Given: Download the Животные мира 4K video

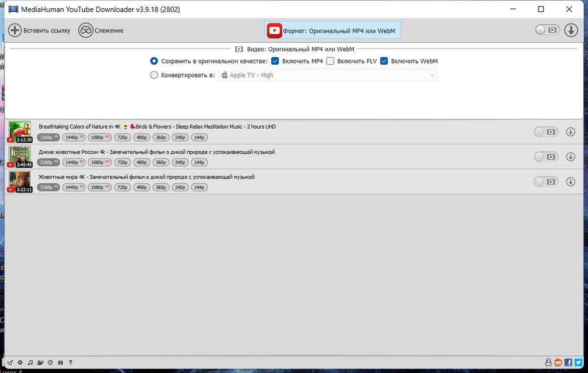Looking at the screenshot, I should click(x=570, y=182).
